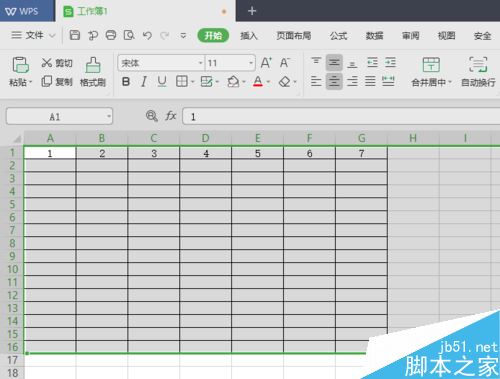Redo the last action
500x379 pixels.
(x=165, y=35)
